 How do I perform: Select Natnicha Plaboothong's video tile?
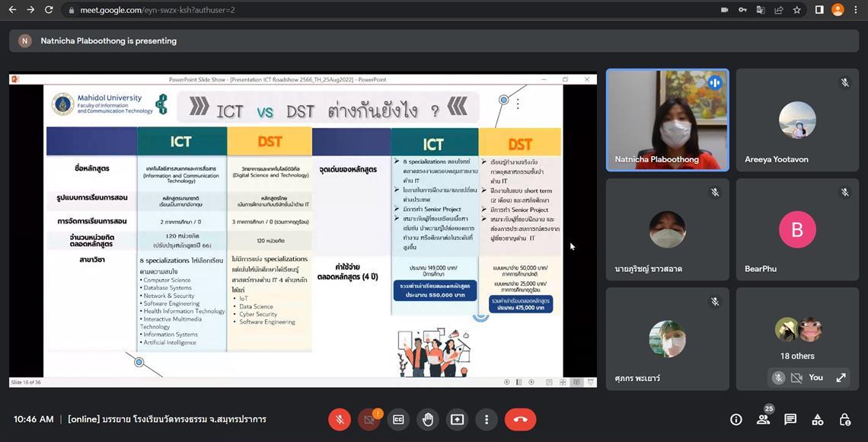tap(667, 120)
